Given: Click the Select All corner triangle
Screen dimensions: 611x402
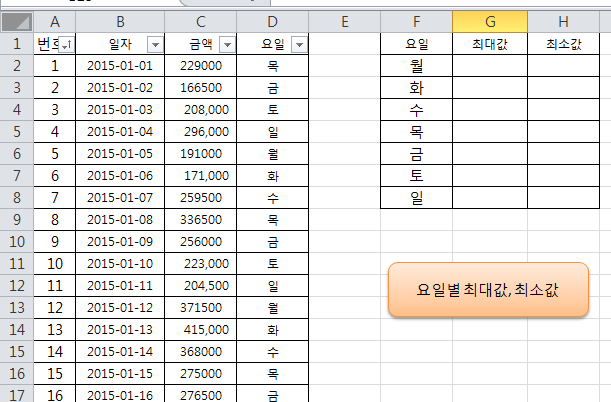Looking at the screenshot, I should (17, 22).
